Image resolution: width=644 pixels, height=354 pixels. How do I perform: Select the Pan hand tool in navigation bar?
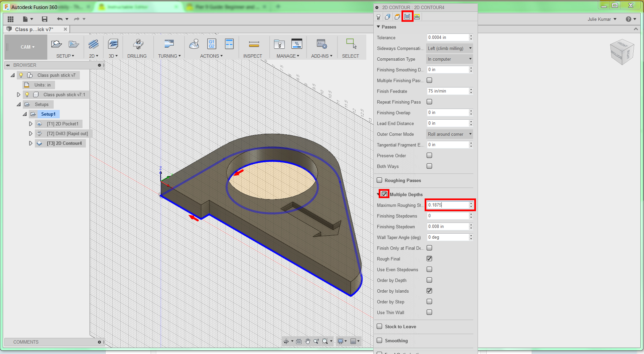pos(308,341)
